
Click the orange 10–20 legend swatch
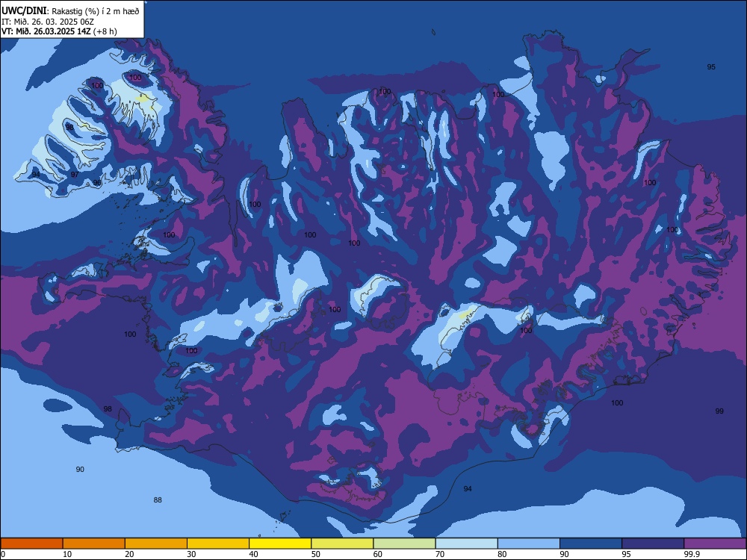(94, 544)
